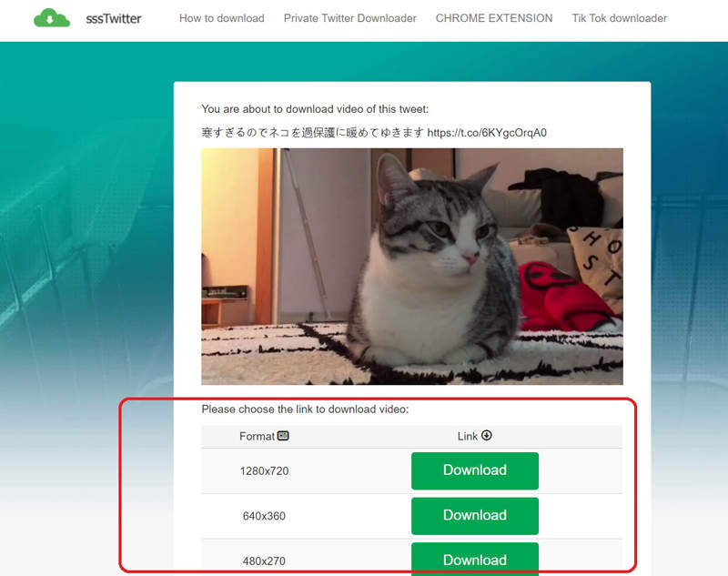Download the 480x270 video
728x576 pixels.
tap(475, 560)
